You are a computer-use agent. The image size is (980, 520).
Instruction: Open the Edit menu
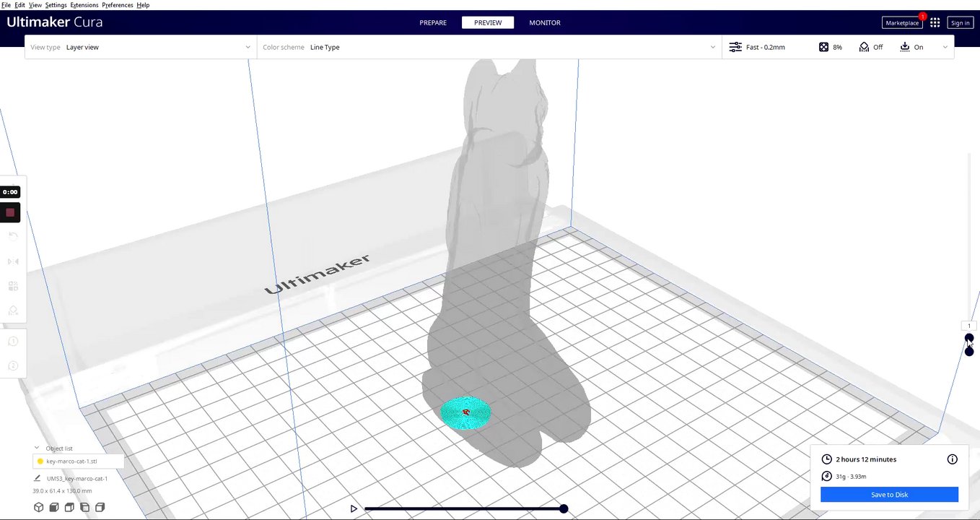tap(19, 5)
